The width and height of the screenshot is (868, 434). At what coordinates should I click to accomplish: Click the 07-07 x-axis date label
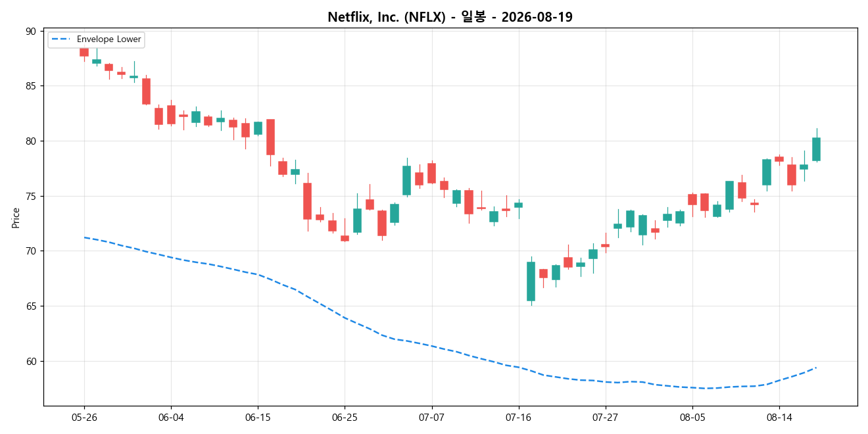[x=432, y=417]
